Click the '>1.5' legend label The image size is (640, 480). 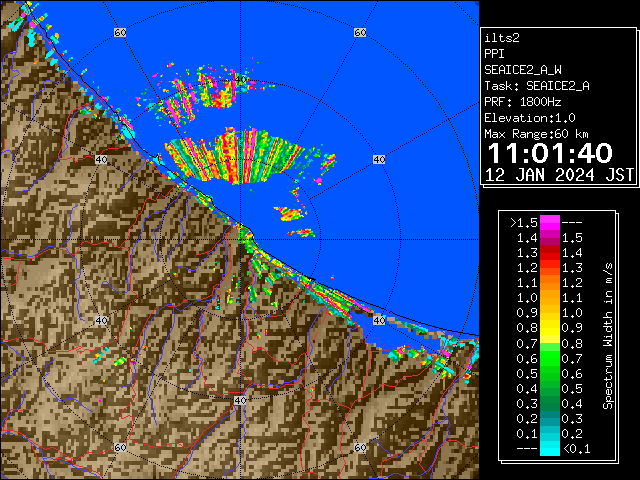(x=524, y=223)
